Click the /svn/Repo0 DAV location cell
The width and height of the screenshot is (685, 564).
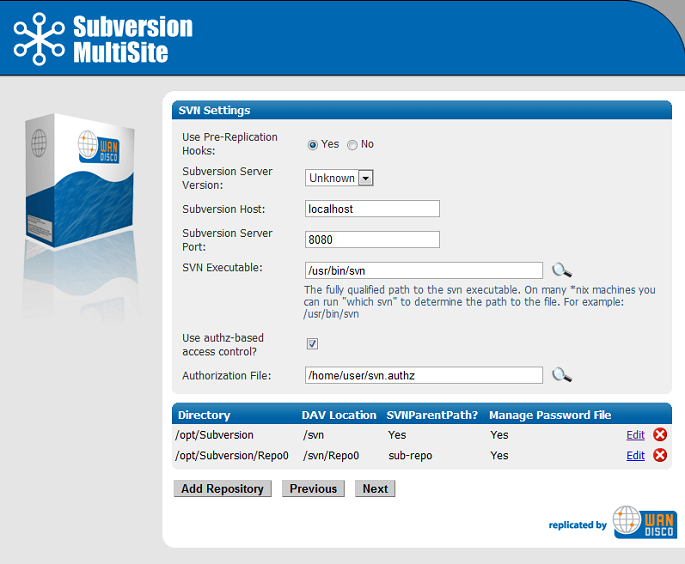coord(331,456)
